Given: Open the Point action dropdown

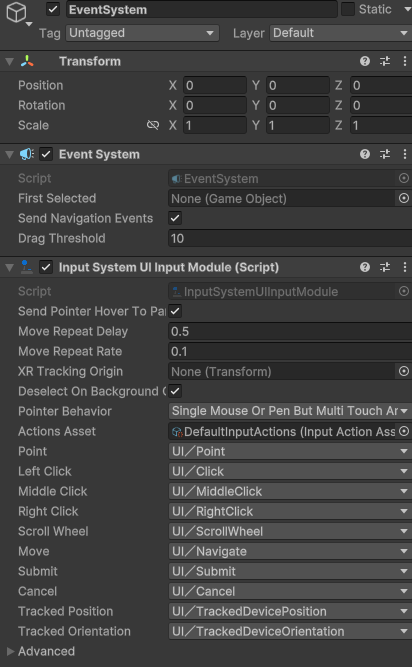Looking at the screenshot, I should pyautogui.click(x=290, y=451).
